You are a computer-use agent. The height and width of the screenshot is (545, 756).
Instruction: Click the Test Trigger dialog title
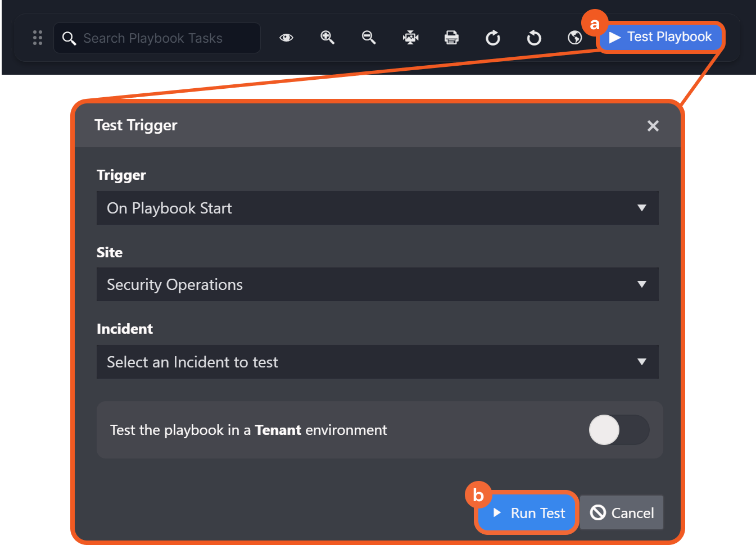click(136, 125)
